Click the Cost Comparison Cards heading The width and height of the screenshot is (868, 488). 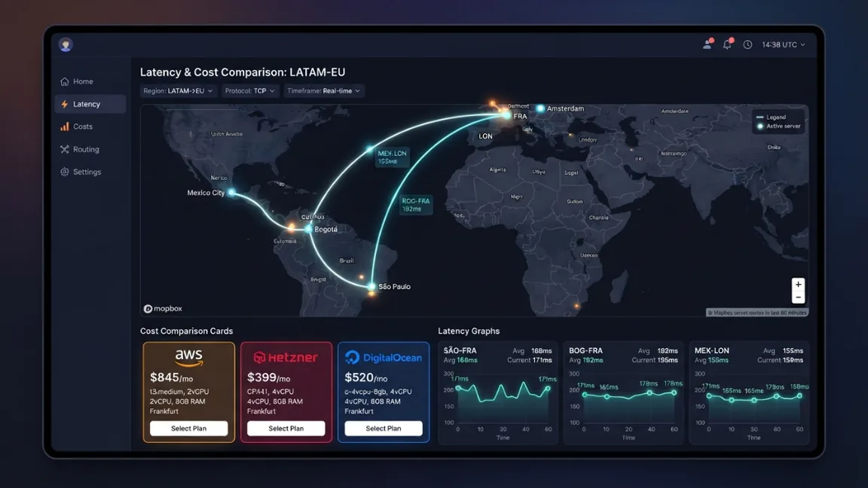[x=187, y=331]
